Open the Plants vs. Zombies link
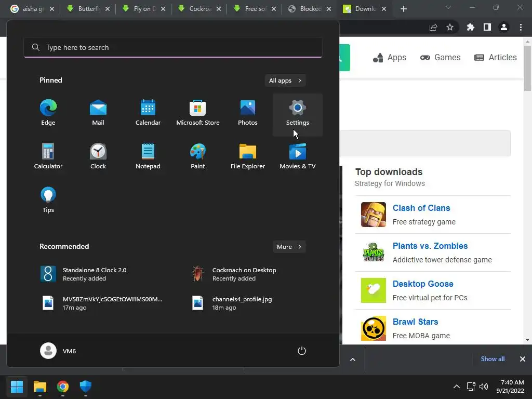 coord(430,246)
